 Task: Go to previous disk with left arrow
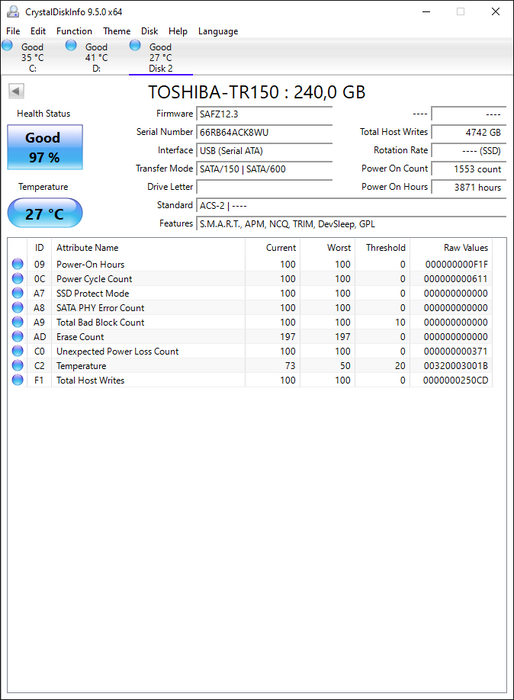[x=16, y=91]
